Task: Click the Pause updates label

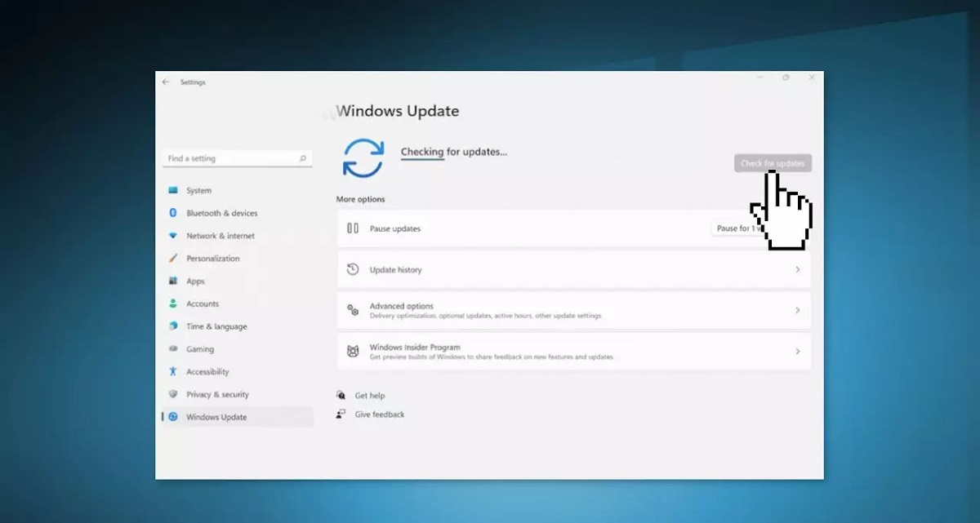Action: 395,228
